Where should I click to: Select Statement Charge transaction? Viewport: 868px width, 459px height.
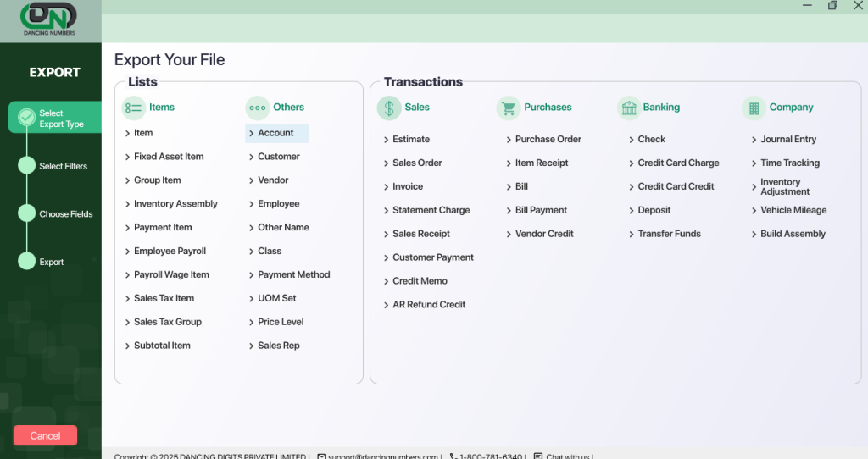(x=431, y=210)
